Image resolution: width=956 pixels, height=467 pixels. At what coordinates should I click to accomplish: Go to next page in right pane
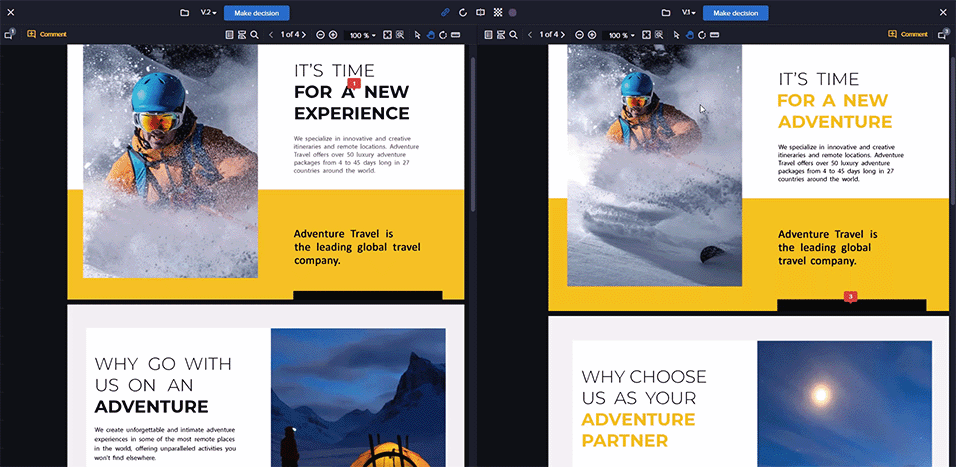[x=563, y=35]
